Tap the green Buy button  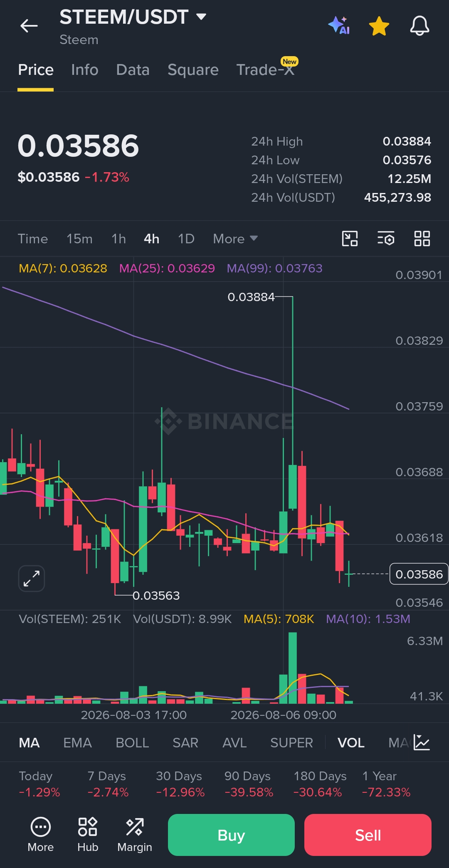point(231,835)
